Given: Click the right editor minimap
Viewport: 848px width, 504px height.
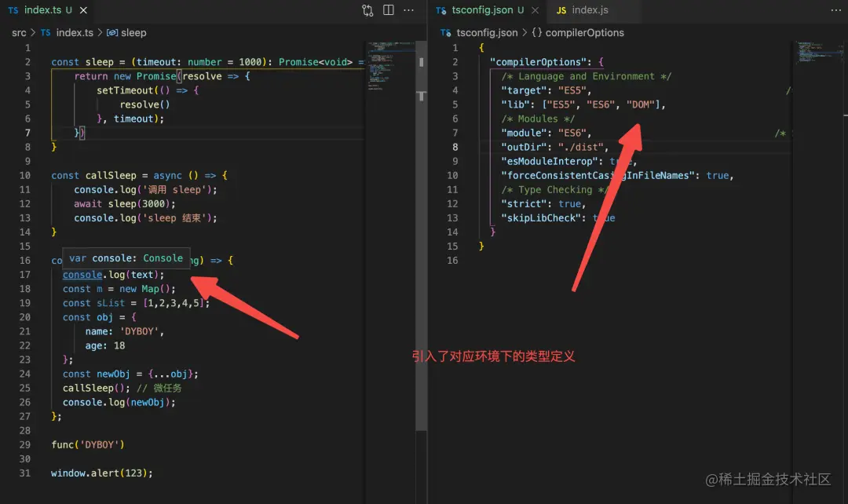Looking at the screenshot, I should pyautogui.click(x=820, y=52).
